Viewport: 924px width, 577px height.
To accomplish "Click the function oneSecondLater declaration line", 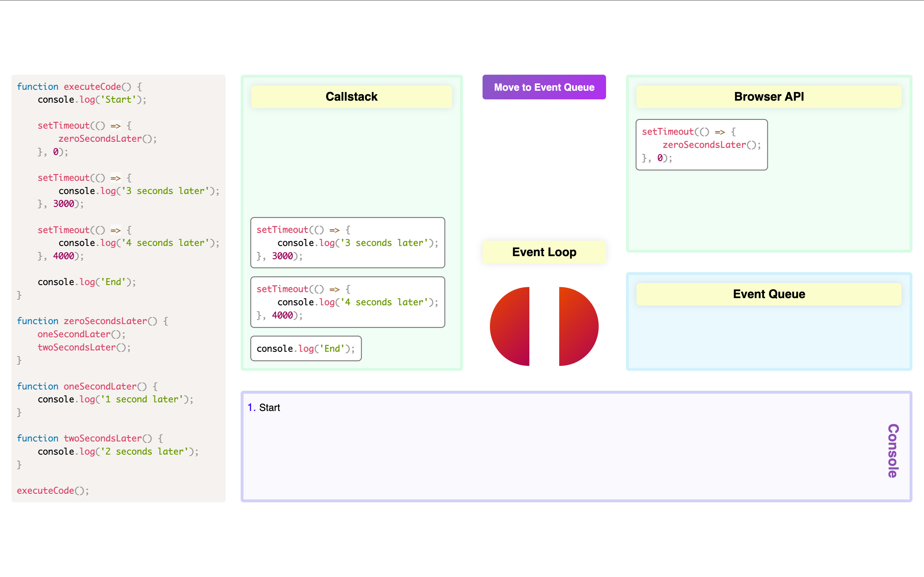I will tap(87, 386).
